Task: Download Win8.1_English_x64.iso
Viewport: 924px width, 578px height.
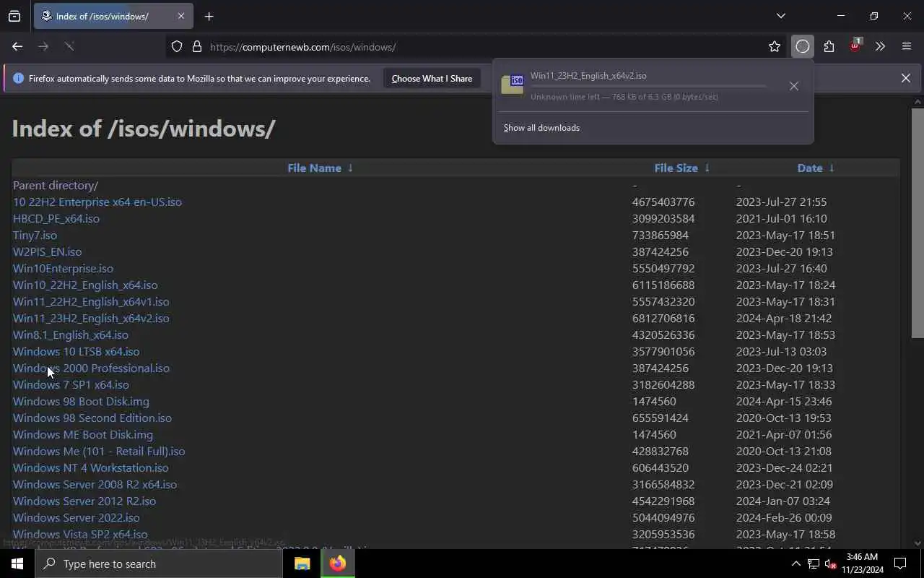Action: point(71,335)
